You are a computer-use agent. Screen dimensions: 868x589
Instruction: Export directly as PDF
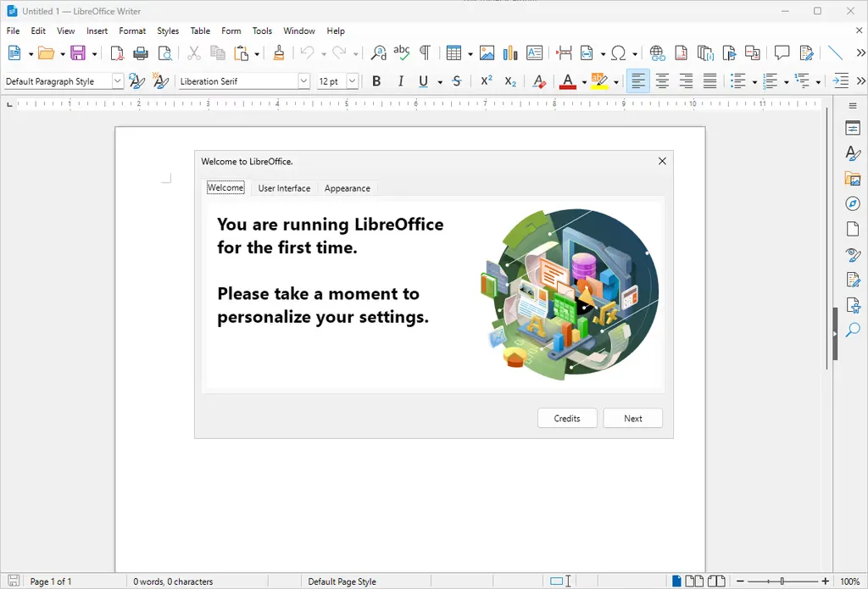coord(117,53)
